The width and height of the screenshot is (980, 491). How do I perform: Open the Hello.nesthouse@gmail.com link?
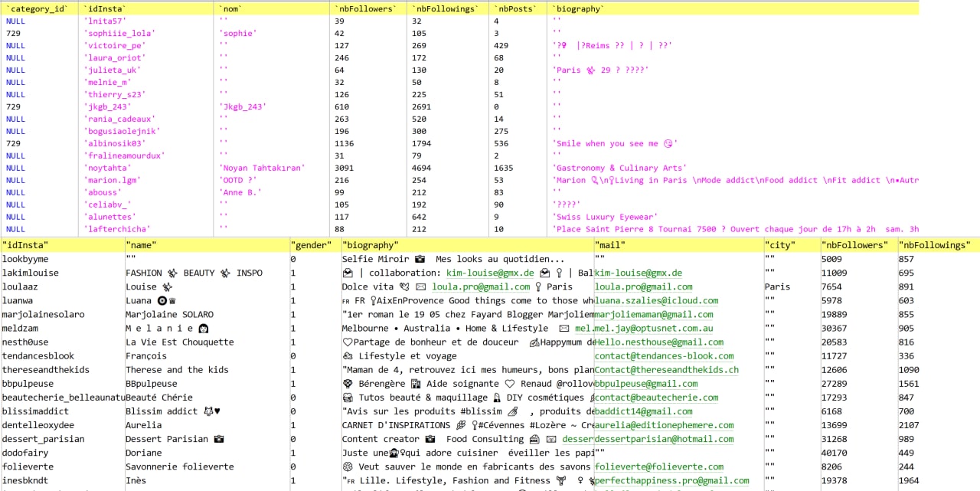659,342
